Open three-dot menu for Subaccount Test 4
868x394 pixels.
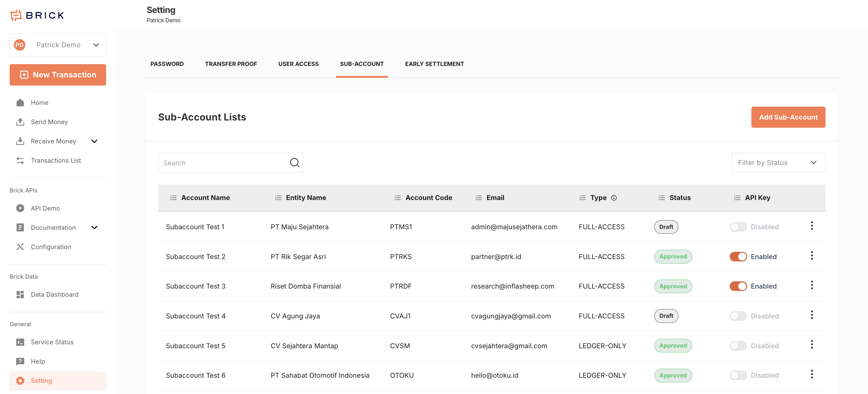812,315
